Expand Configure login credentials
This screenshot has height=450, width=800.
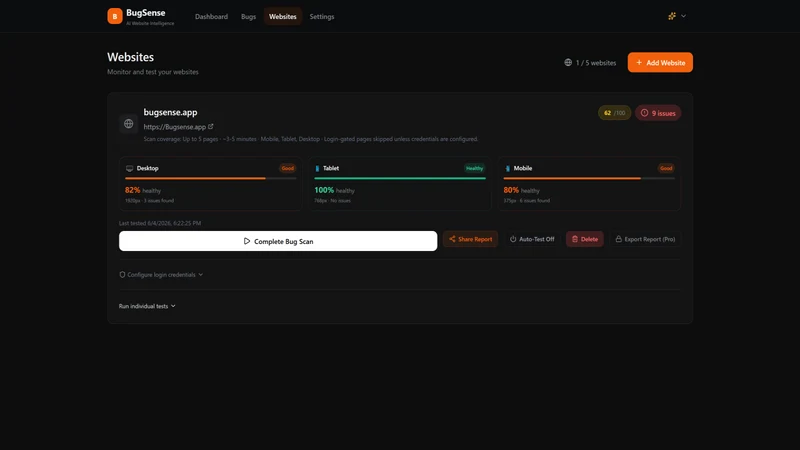coord(161,274)
